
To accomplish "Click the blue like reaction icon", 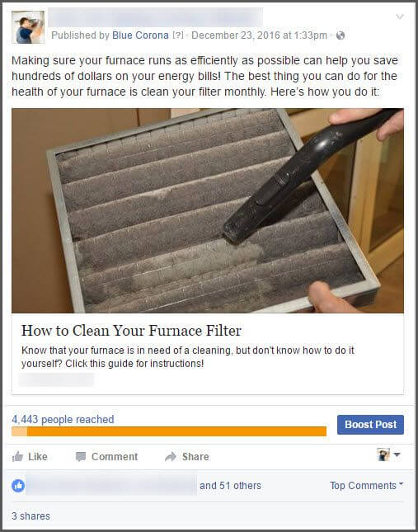I will [18, 486].
